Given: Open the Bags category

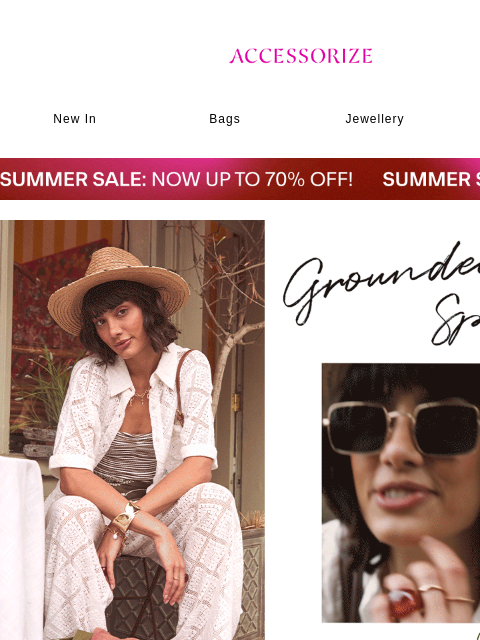Looking at the screenshot, I should pyautogui.click(x=224, y=119).
